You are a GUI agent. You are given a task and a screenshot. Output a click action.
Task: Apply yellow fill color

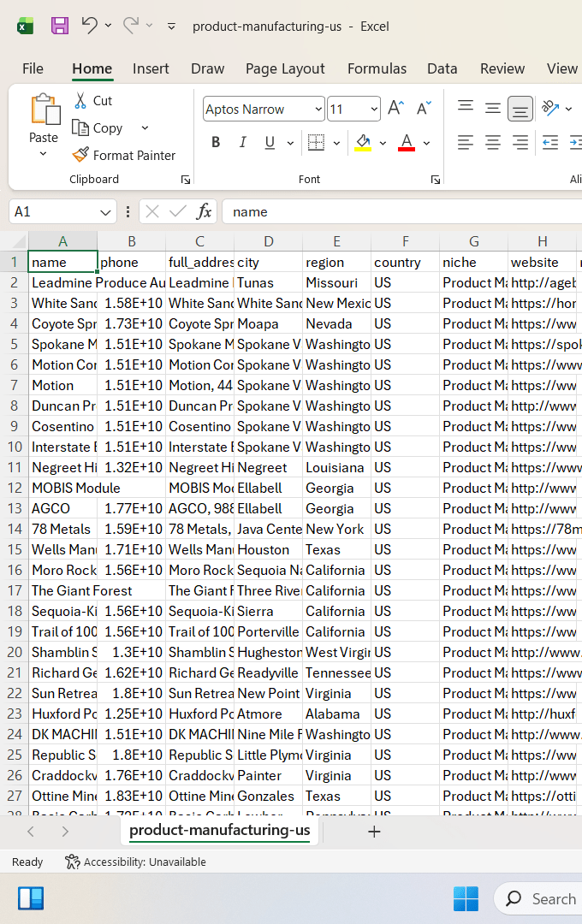coord(363,143)
